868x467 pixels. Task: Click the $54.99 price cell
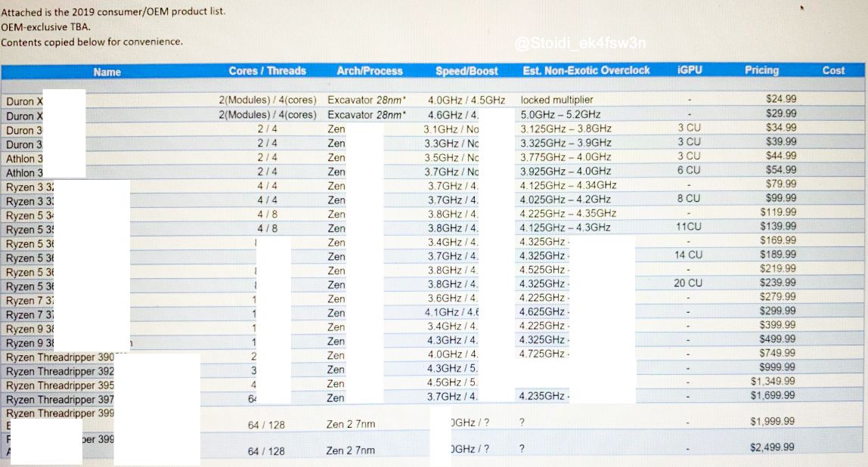[x=781, y=170]
